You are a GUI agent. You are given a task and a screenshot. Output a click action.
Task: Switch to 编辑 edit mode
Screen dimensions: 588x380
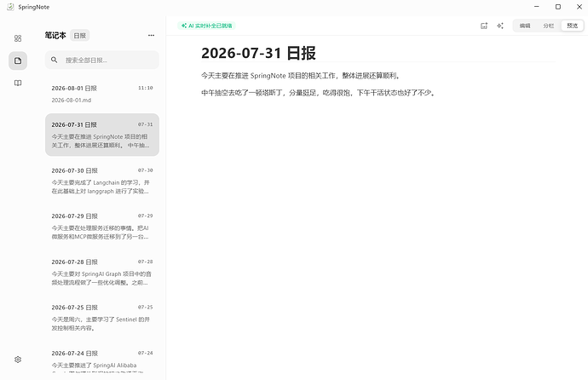(525, 26)
